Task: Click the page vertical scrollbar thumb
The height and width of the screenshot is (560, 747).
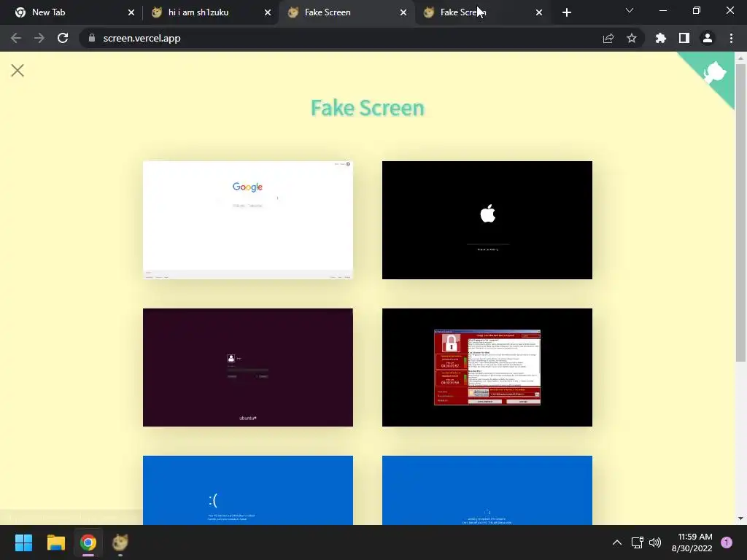Action: (x=740, y=212)
